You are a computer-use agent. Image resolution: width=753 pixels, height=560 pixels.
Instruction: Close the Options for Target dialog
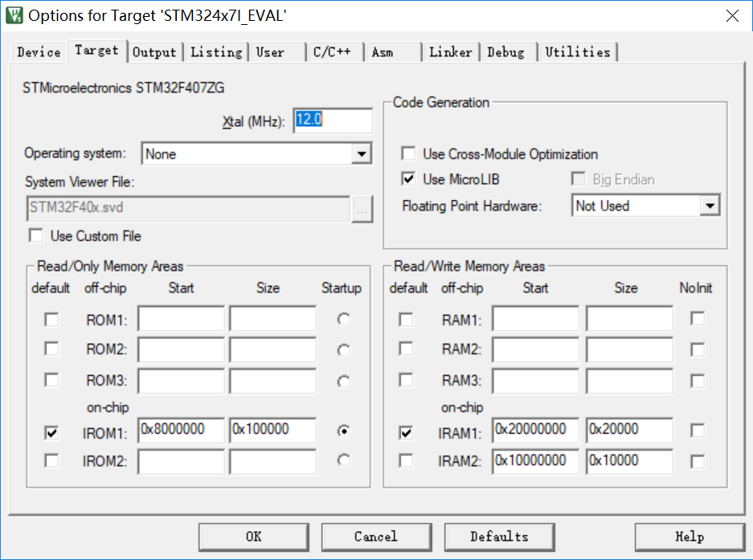coord(732,16)
